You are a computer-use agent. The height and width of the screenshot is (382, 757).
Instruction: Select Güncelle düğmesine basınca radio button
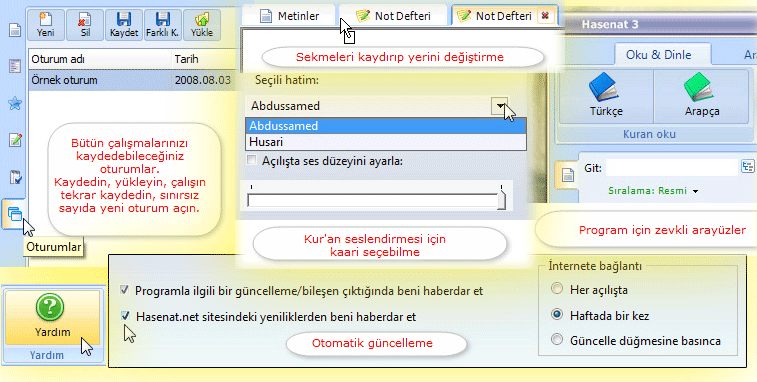click(x=557, y=340)
